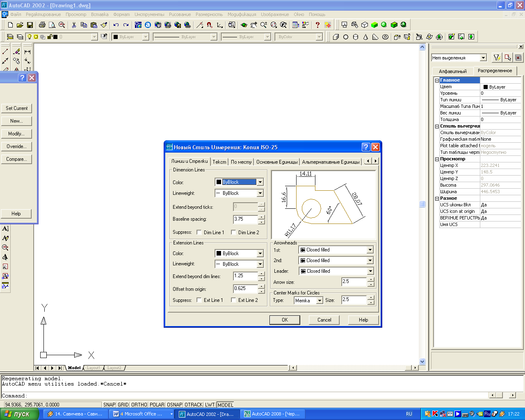525x420 pixels.
Task: Switch to the По месту tab
Action: pos(241,162)
